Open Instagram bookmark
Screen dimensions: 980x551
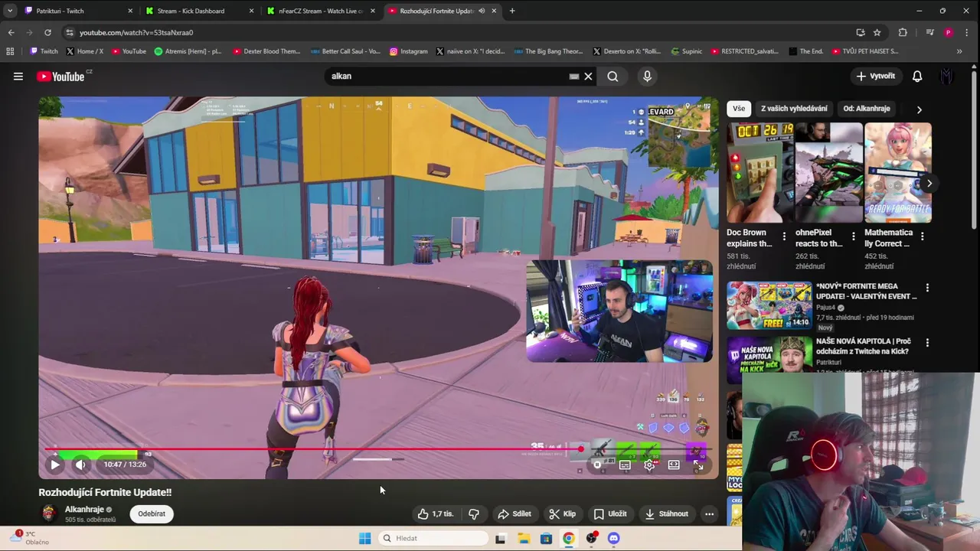[408, 51]
